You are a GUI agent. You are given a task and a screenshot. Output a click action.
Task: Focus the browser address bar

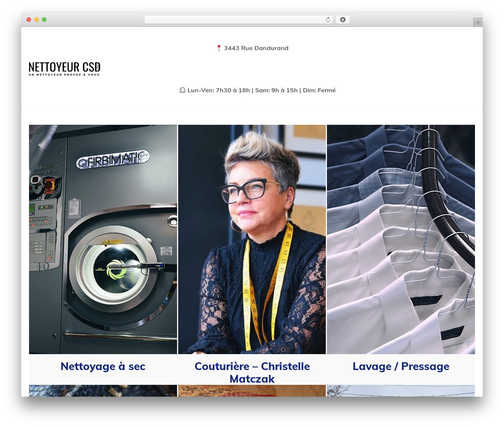[x=239, y=20]
